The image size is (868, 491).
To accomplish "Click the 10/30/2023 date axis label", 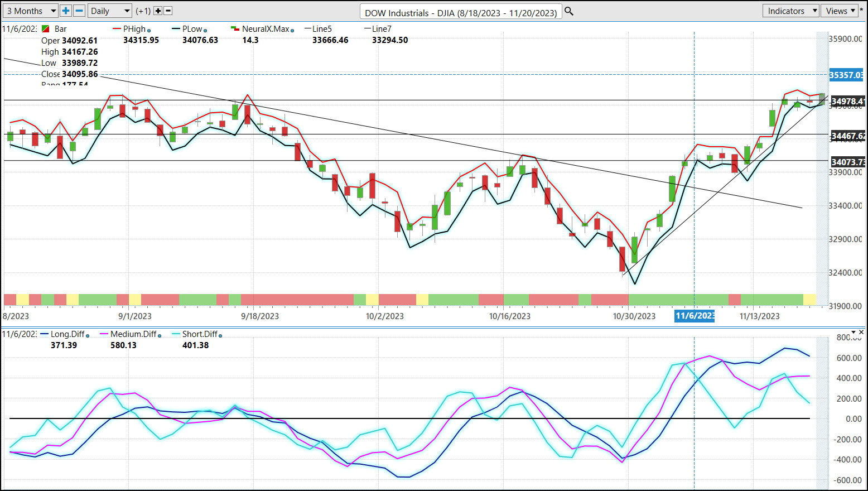I will [x=634, y=316].
